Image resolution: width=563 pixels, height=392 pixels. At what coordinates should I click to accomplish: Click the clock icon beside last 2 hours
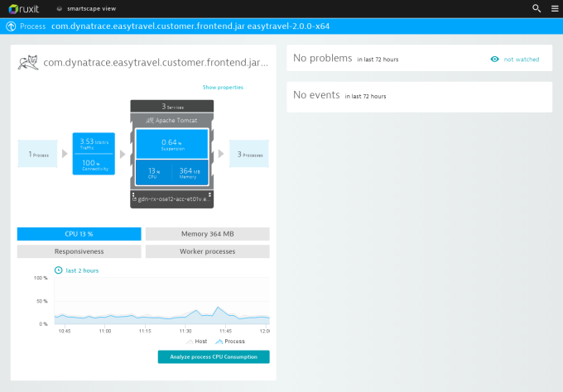coord(59,270)
